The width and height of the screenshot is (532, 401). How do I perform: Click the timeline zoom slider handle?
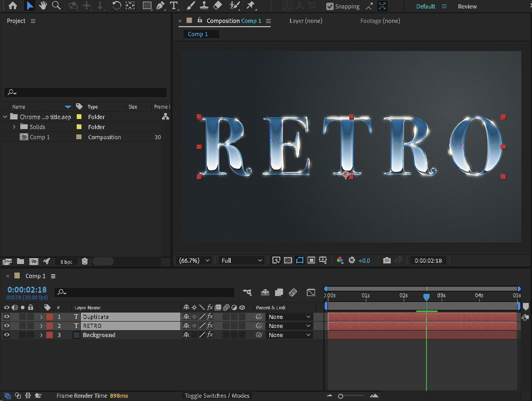click(340, 396)
